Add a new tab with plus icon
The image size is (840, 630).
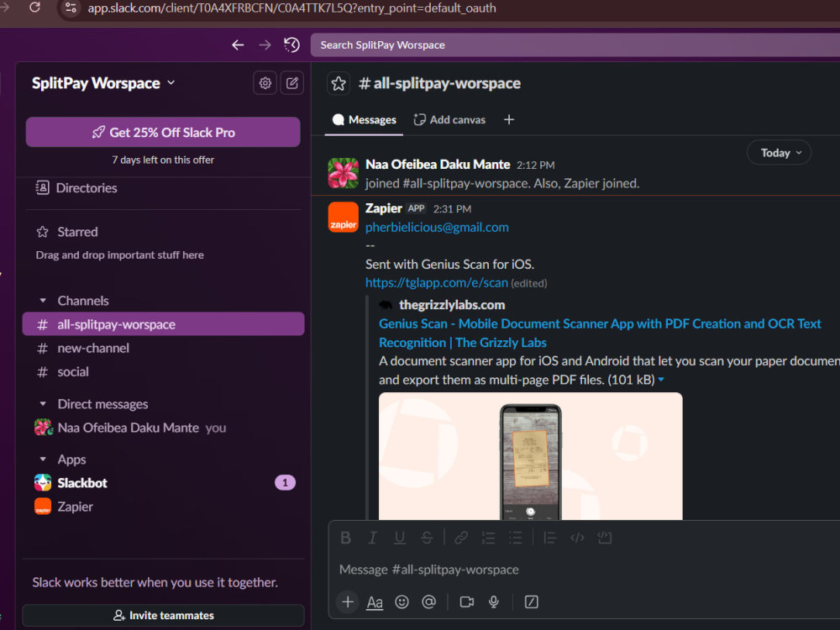pyautogui.click(x=509, y=119)
